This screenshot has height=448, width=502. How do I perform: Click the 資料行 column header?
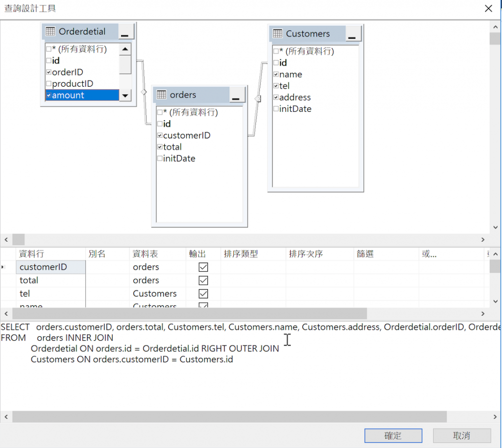pyautogui.click(x=50, y=254)
